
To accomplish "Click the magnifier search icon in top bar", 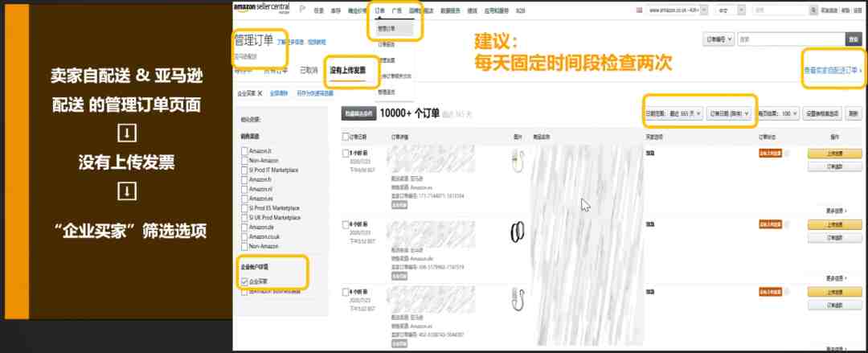I will point(813,10).
